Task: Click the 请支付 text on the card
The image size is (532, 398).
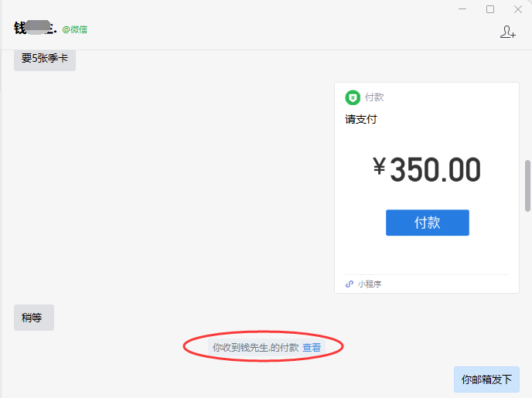Action: [361, 119]
